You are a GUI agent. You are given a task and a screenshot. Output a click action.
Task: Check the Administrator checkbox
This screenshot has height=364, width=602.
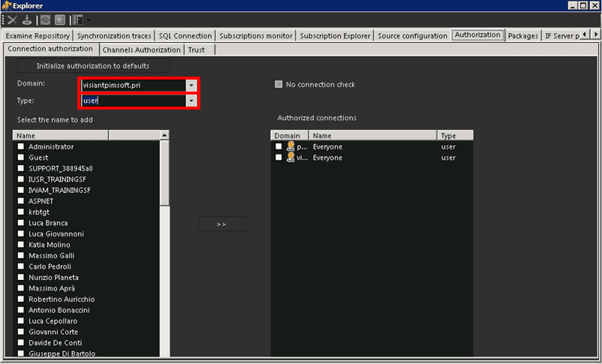(21, 146)
